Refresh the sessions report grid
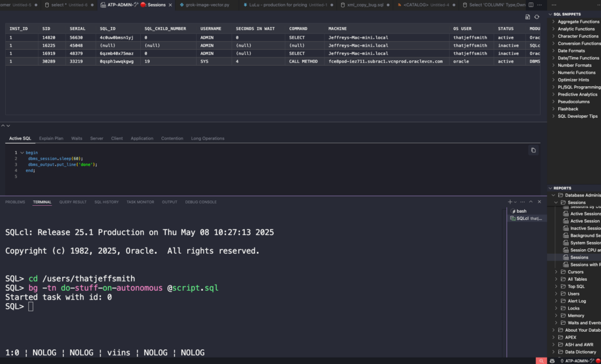 click(536, 17)
